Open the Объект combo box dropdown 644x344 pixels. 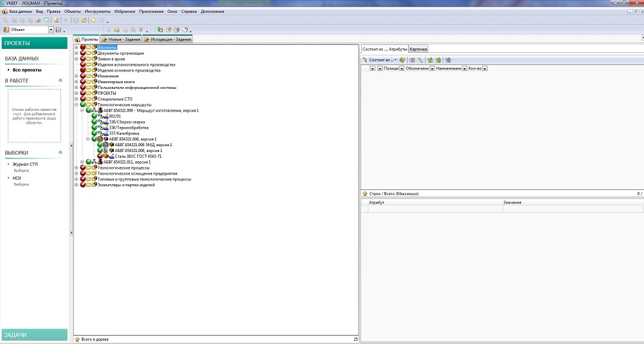[x=51, y=30]
